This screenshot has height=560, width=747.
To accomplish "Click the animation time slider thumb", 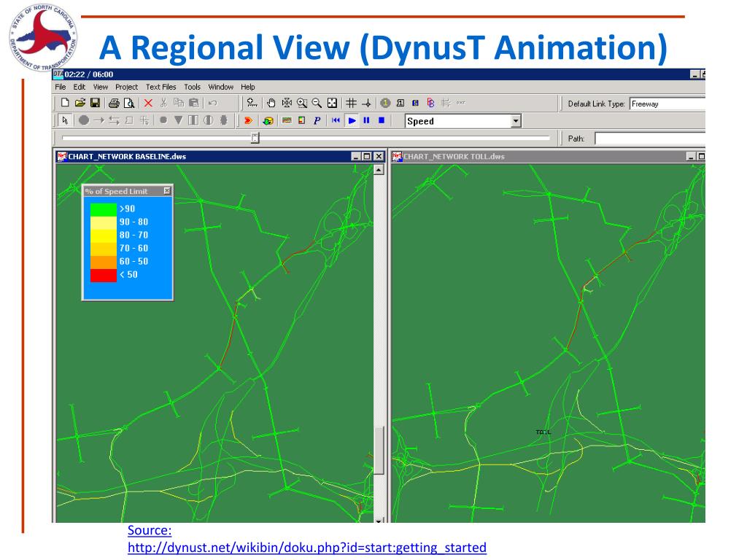I will click(x=255, y=138).
